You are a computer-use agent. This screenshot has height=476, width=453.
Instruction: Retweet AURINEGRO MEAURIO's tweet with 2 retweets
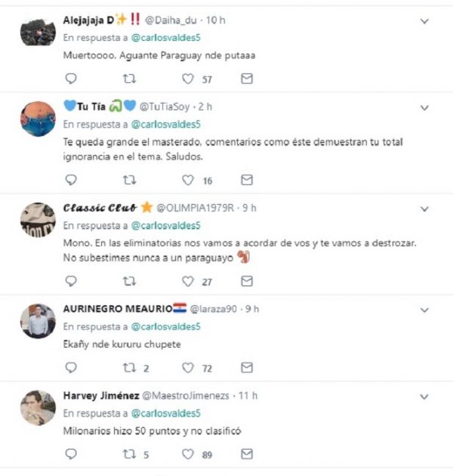pyautogui.click(x=129, y=368)
